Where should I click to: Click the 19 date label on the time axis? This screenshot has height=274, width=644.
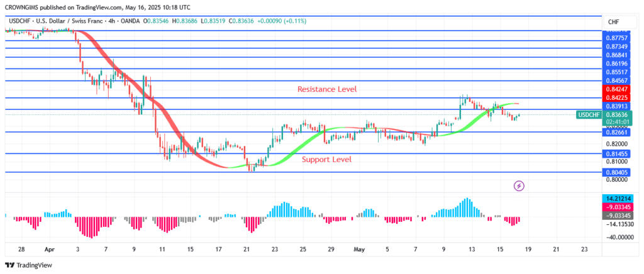[528, 249]
